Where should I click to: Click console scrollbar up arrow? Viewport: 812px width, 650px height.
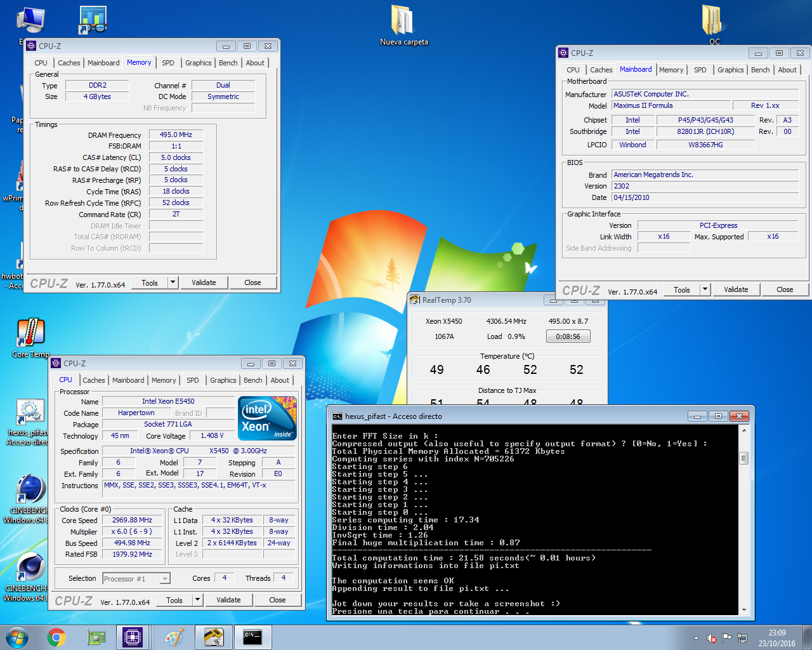743,430
